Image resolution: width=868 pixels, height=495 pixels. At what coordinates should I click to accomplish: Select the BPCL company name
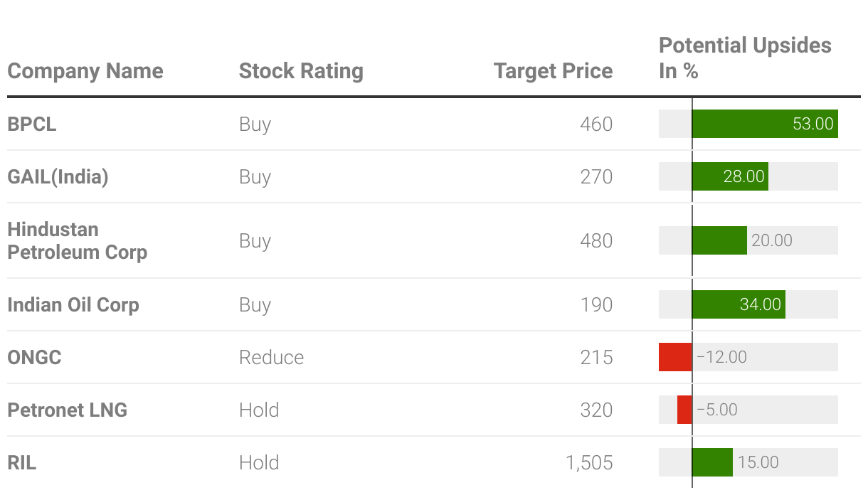32,124
